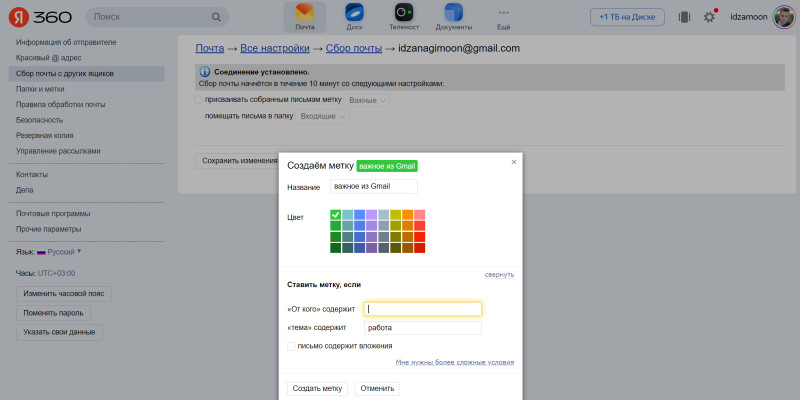
Task: Launch the Телемост video call icon
Action: [x=403, y=16]
